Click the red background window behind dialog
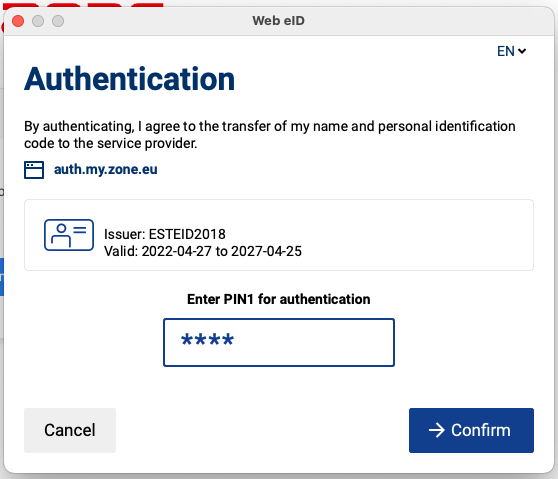The image size is (558, 479). (82, 5)
